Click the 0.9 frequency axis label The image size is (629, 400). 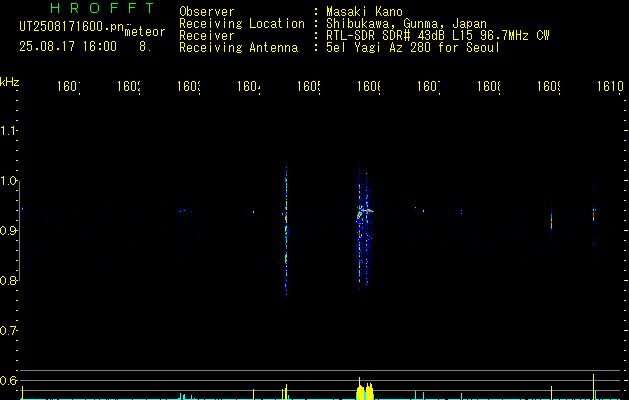[x=8, y=231]
